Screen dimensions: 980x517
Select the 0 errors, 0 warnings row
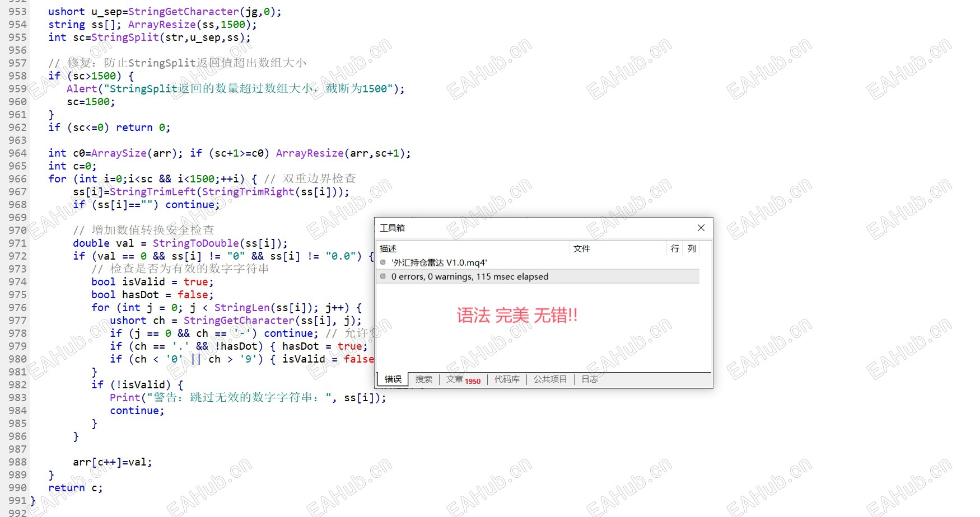(538, 276)
